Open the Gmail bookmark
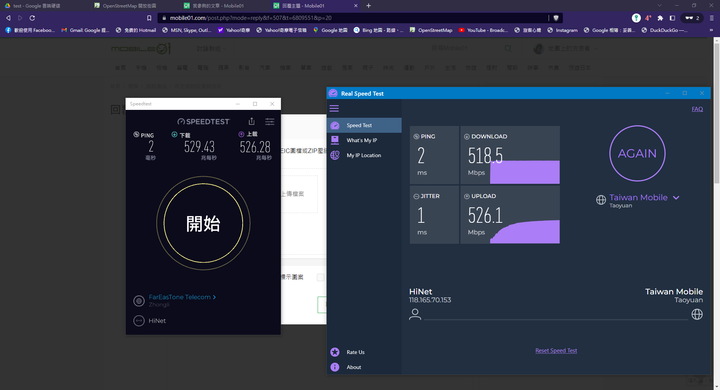 [x=85, y=30]
